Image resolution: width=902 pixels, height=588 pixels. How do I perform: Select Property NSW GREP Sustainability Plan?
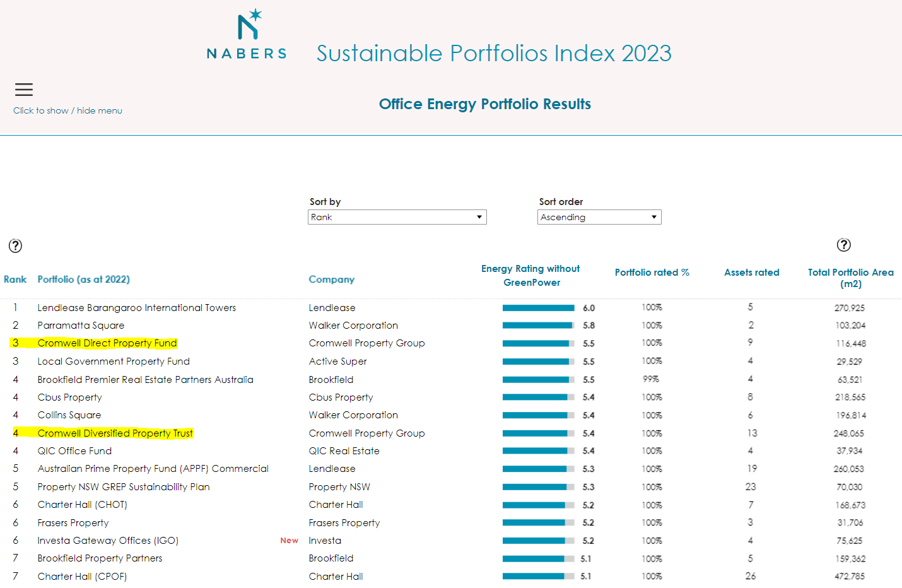(x=124, y=487)
